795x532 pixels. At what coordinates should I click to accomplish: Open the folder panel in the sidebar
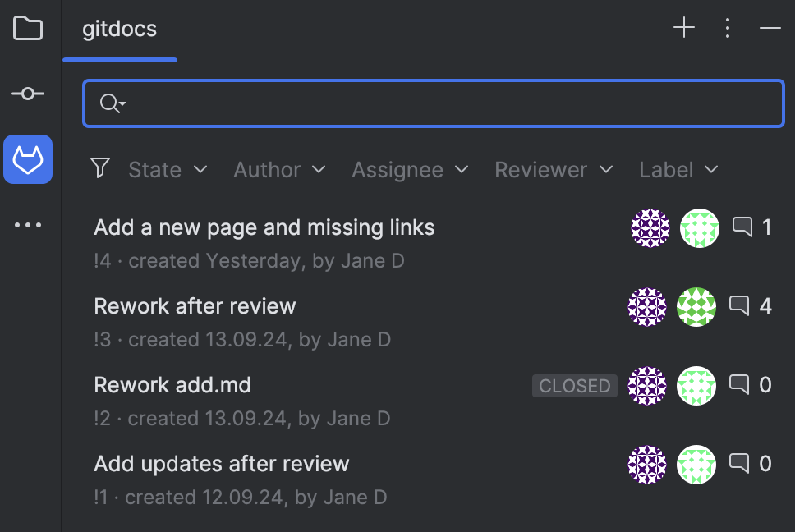tap(29, 27)
